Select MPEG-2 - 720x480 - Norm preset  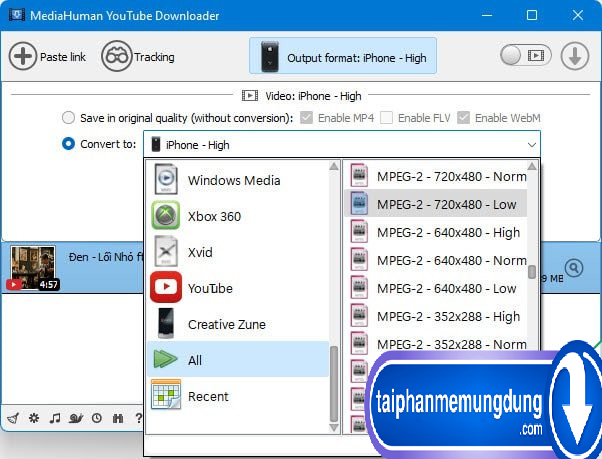[435, 176]
